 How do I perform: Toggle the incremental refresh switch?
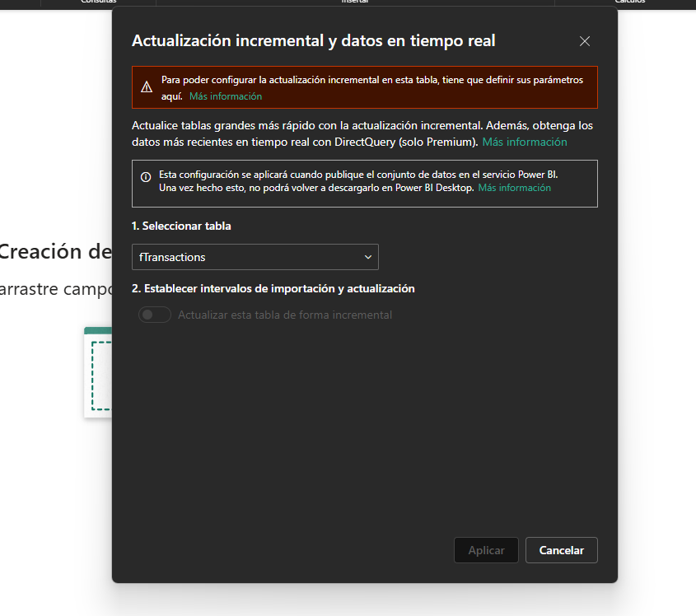154,315
